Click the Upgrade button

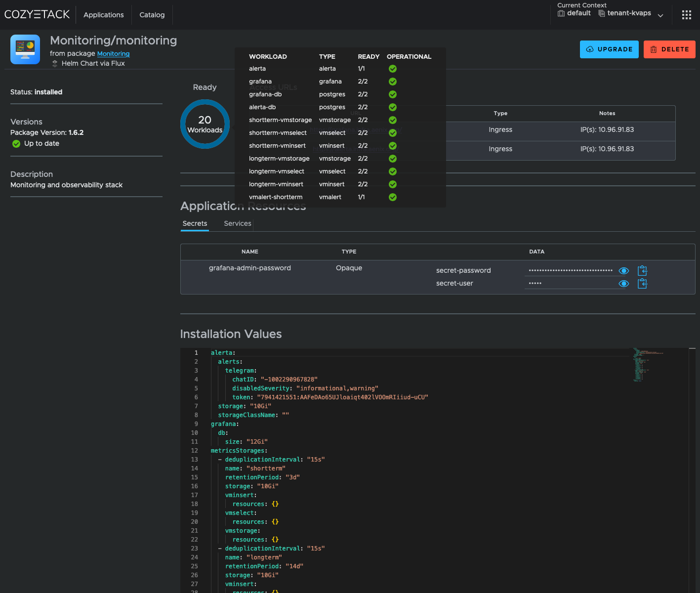[x=609, y=49]
